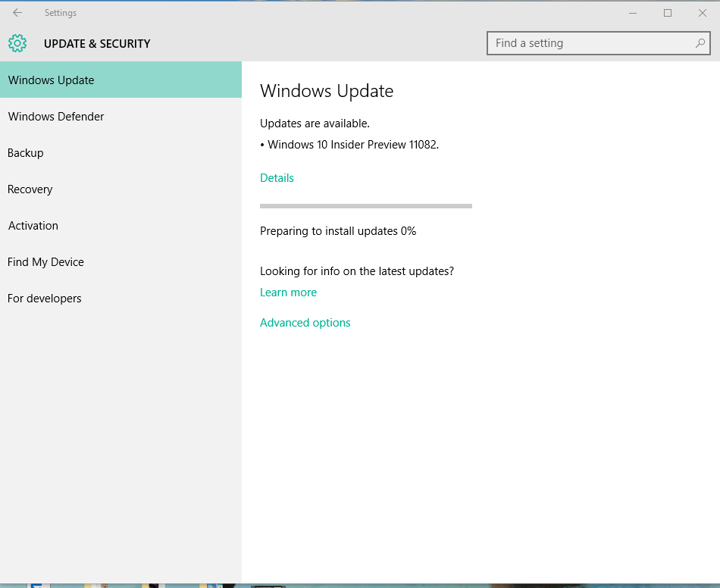720x588 pixels.
Task: Go to Recovery settings
Action: tap(121, 189)
